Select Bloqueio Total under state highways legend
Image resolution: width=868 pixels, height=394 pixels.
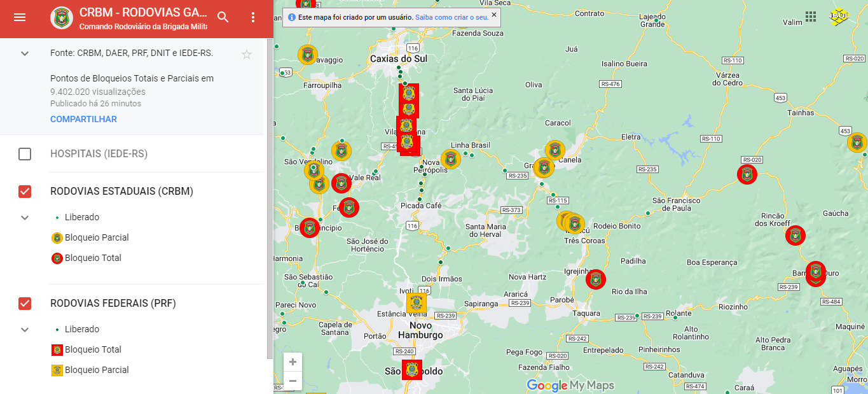coord(93,258)
